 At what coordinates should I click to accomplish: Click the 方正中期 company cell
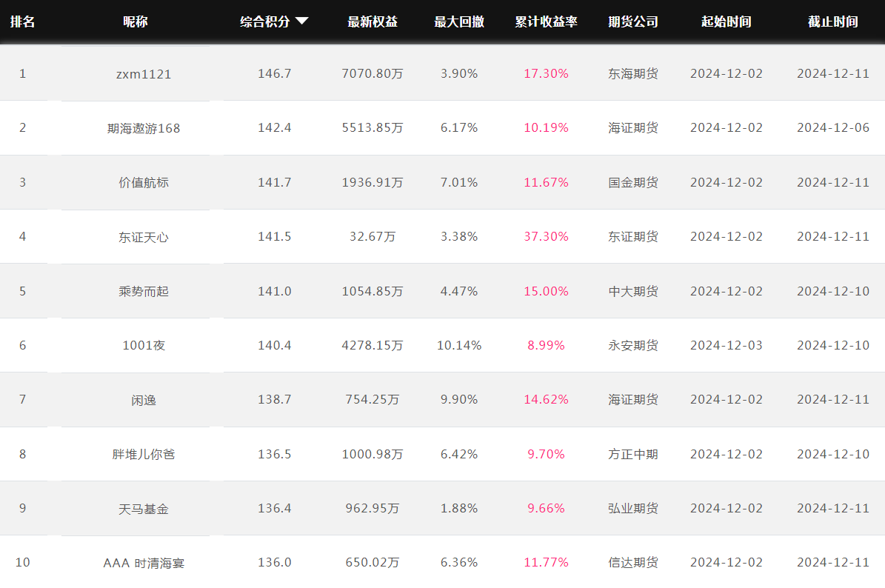click(x=632, y=454)
